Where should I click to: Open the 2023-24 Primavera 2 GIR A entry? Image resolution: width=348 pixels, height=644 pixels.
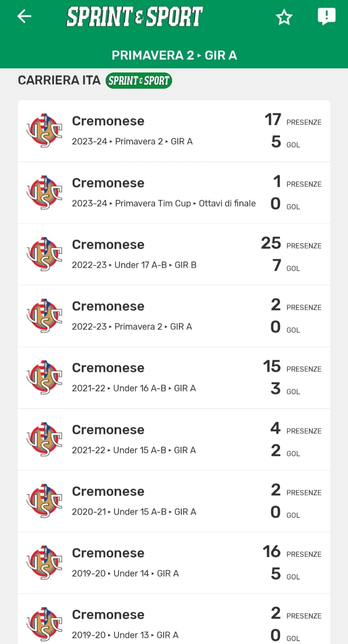(x=132, y=141)
